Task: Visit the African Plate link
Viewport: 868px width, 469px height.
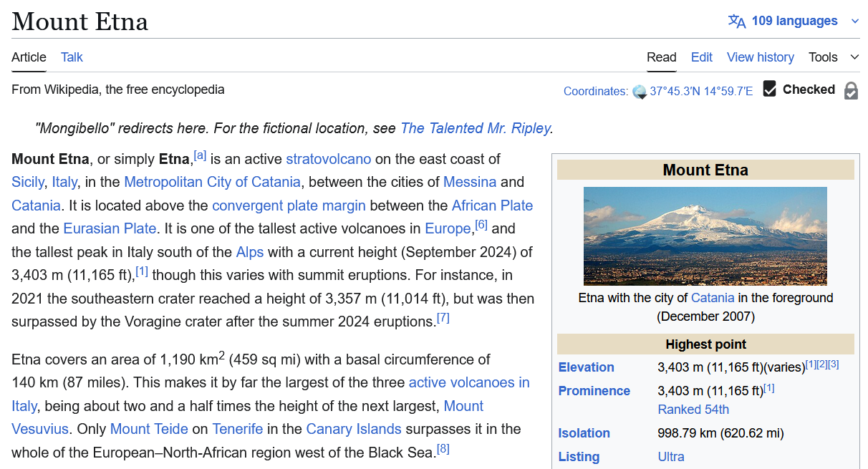Action: (x=492, y=206)
